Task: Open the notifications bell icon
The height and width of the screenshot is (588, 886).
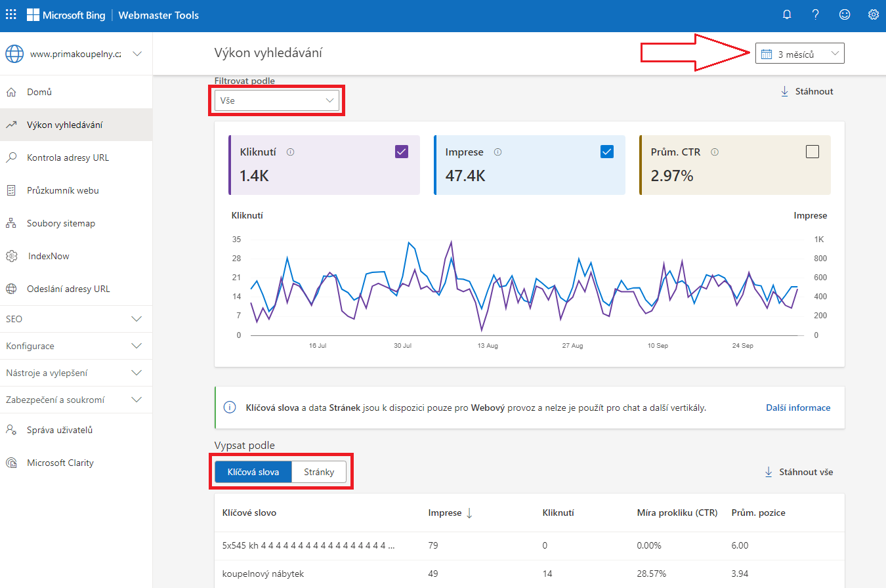Action: click(787, 14)
